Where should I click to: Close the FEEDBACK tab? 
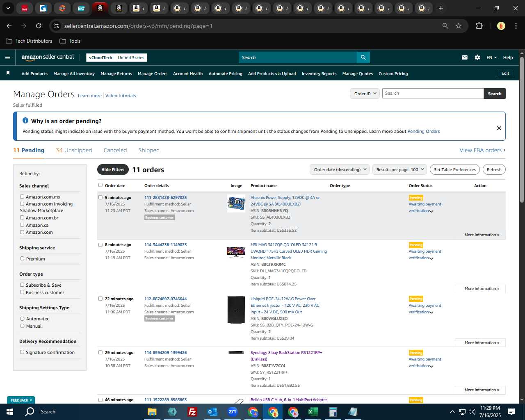31,400
